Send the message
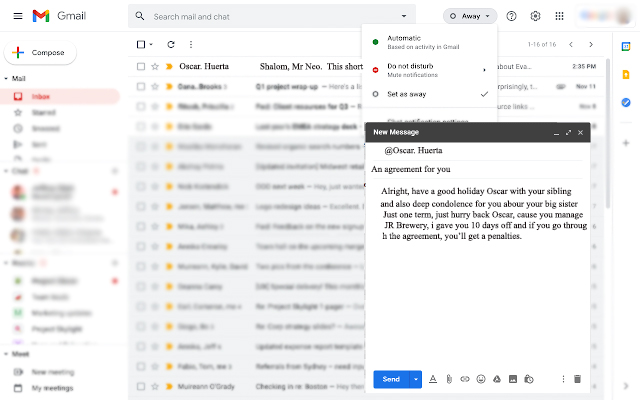Viewport: 640px width, 400px height. point(391,379)
